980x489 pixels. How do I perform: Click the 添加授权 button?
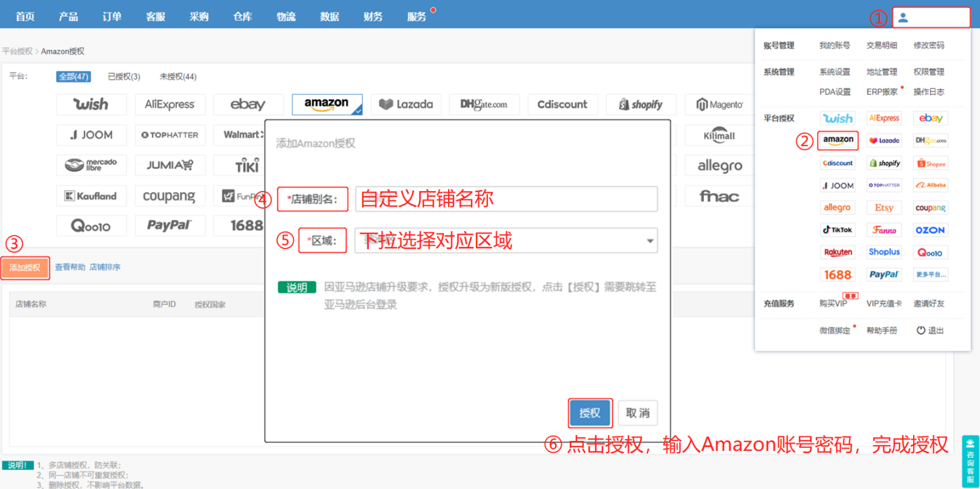(25, 267)
